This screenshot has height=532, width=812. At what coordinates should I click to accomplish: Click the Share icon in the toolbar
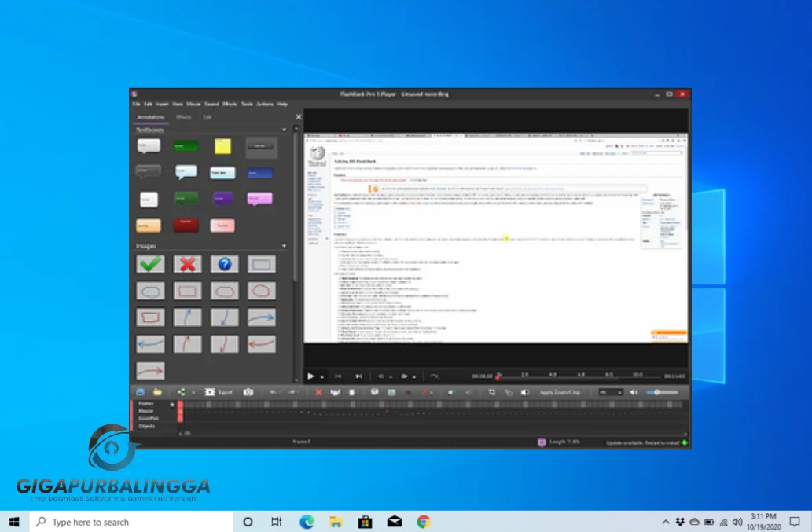180,392
